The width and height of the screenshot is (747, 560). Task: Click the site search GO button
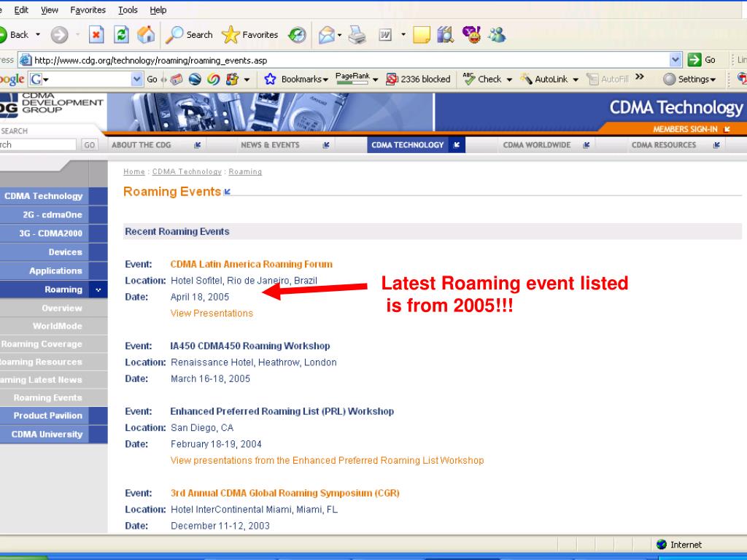tap(89, 145)
